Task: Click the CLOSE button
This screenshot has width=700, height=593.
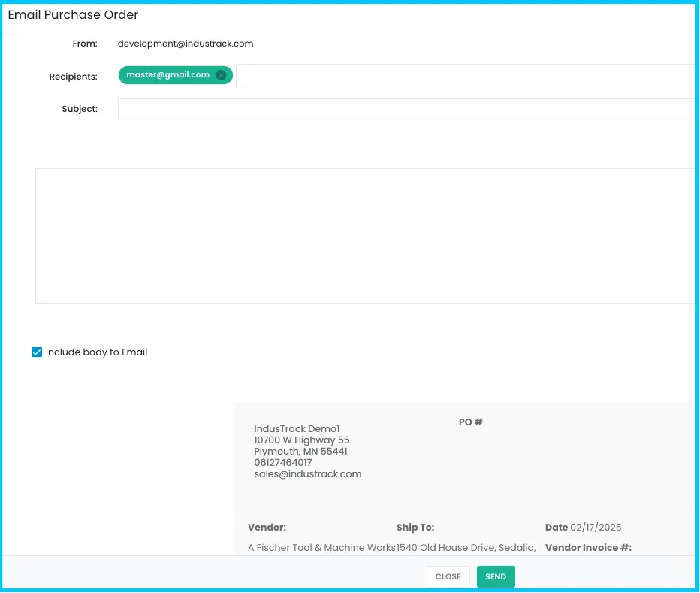Action: (x=448, y=576)
